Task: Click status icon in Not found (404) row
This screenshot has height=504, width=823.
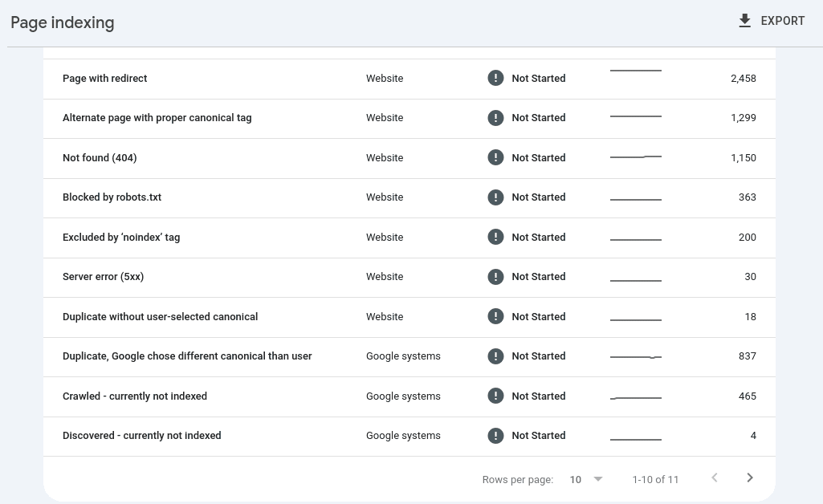Action: click(x=495, y=157)
